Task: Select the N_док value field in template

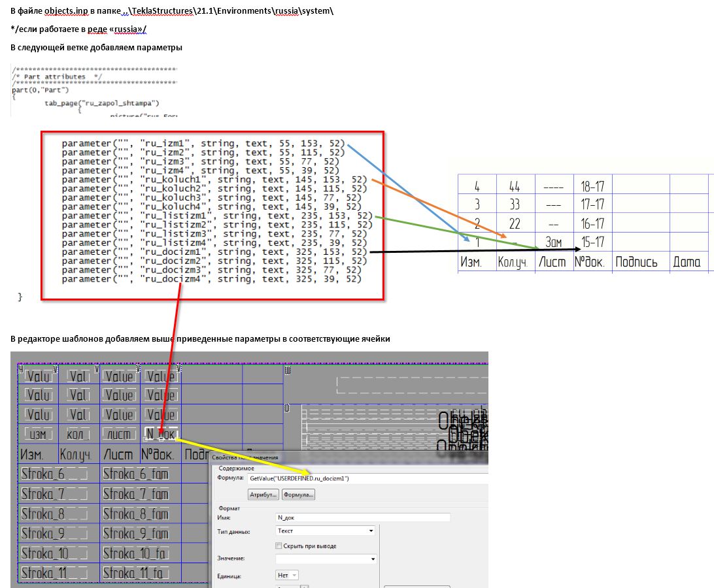Action: [160, 433]
